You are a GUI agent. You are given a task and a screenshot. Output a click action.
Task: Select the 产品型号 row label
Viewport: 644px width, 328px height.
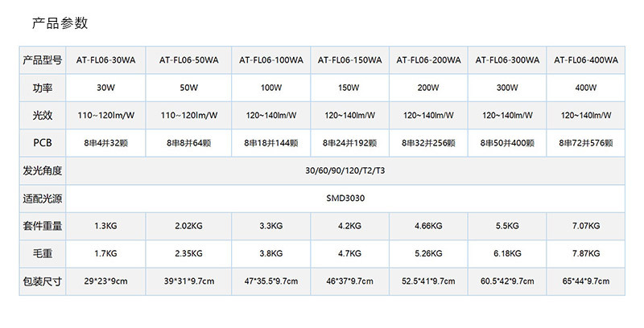click(43, 60)
